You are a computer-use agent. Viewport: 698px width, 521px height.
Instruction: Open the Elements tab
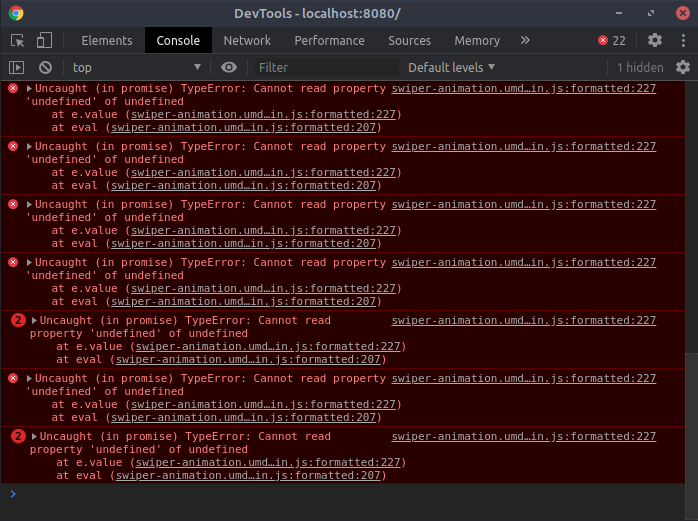pyautogui.click(x=107, y=41)
